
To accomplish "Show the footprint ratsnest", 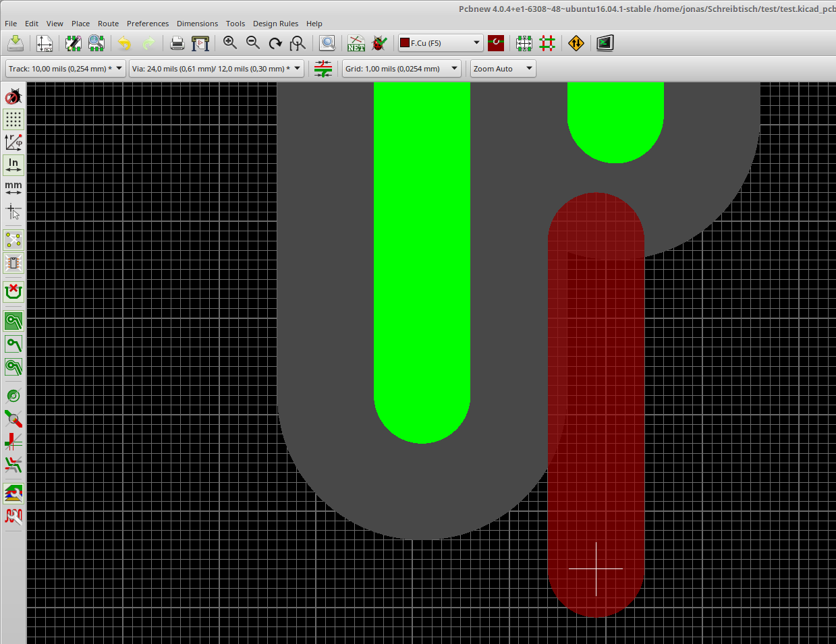I will pyautogui.click(x=13, y=263).
